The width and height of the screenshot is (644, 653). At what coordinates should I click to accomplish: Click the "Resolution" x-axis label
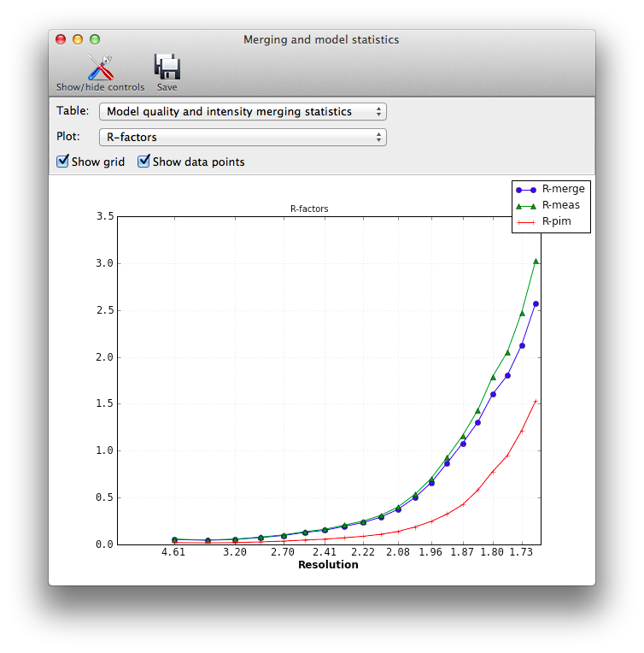[x=328, y=565]
